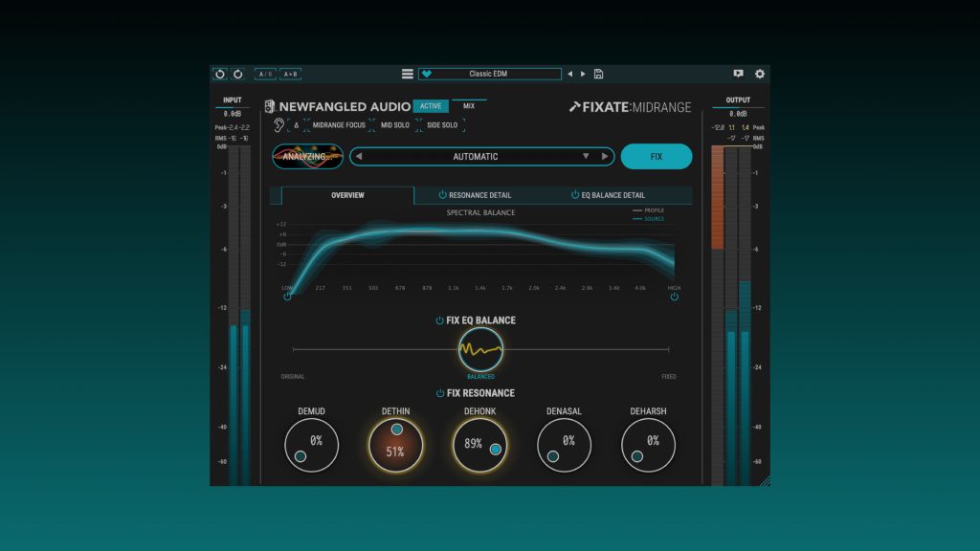Click the ear listen icon
Viewport: 980px width, 551px height.
278,125
